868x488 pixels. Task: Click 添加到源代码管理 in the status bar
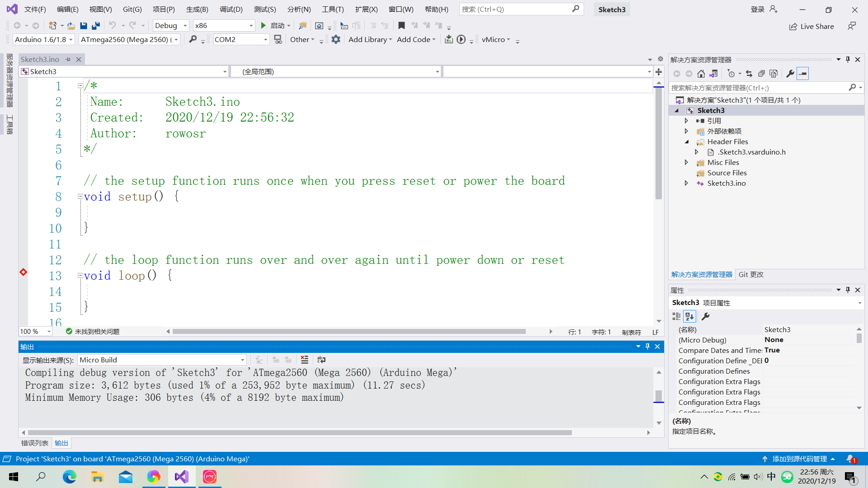click(x=799, y=459)
